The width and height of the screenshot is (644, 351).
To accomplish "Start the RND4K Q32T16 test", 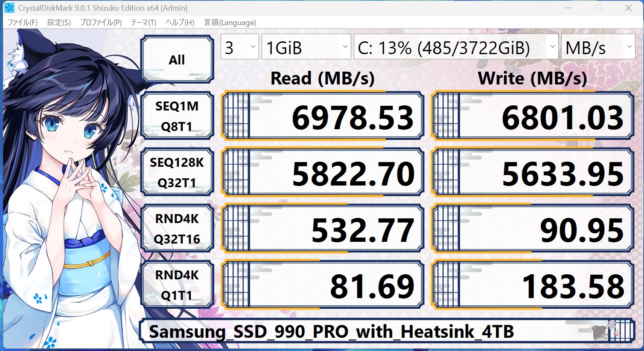I will tap(177, 229).
